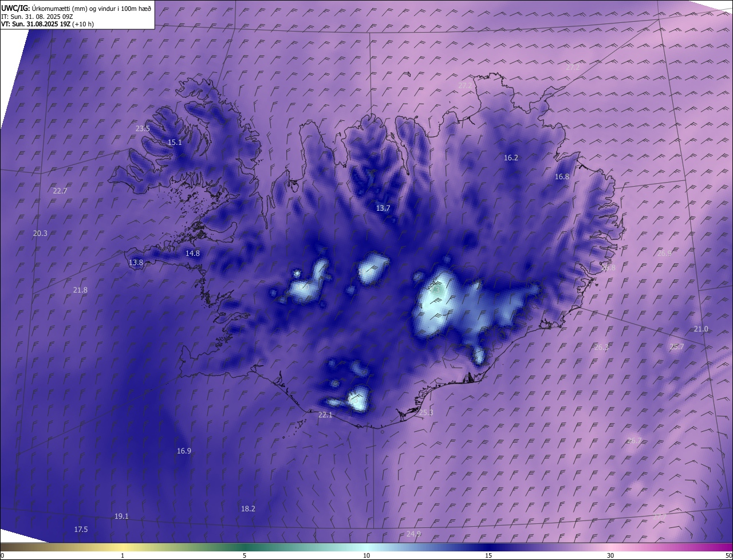
Task: Select the IT initialization time line
Action: pyautogui.click(x=37, y=17)
